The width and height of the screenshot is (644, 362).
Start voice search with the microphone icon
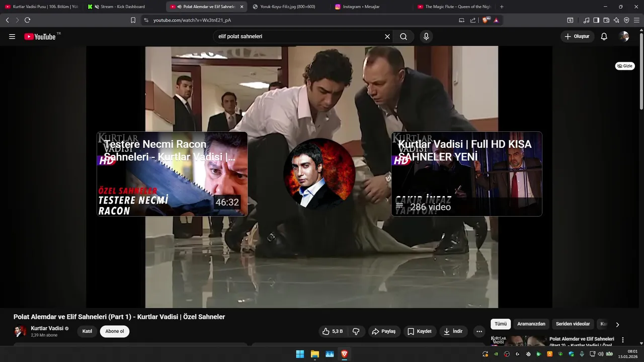[426, 37]
